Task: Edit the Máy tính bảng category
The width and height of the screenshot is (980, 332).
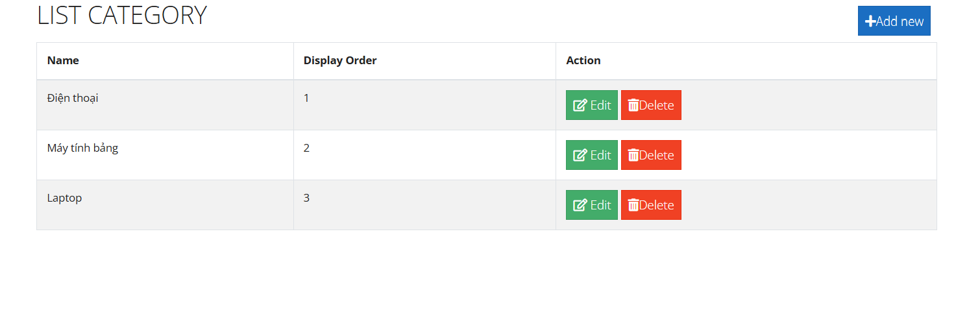Action: pyautogui.click(x=592, y=155)
